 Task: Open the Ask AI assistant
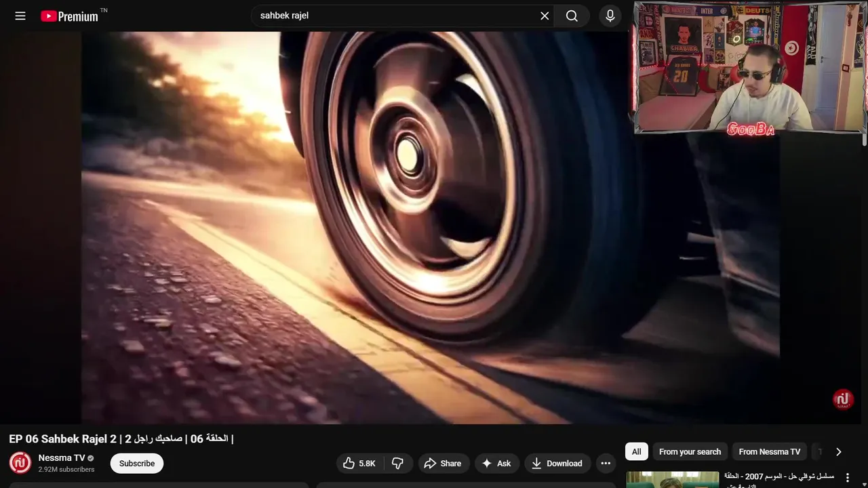point(497,464)
